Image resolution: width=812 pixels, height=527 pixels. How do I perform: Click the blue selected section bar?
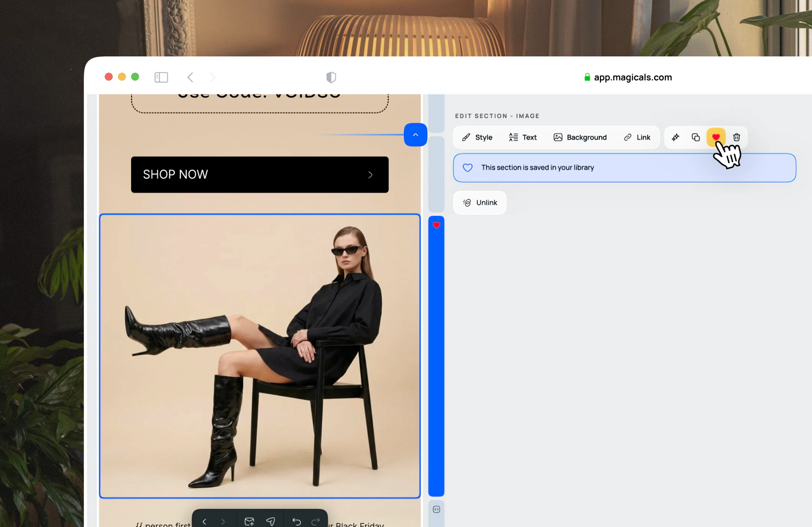pos(437,356)
